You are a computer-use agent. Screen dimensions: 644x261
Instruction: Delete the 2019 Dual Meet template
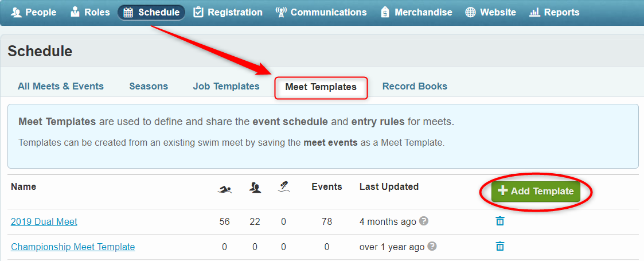click(500, 221)
